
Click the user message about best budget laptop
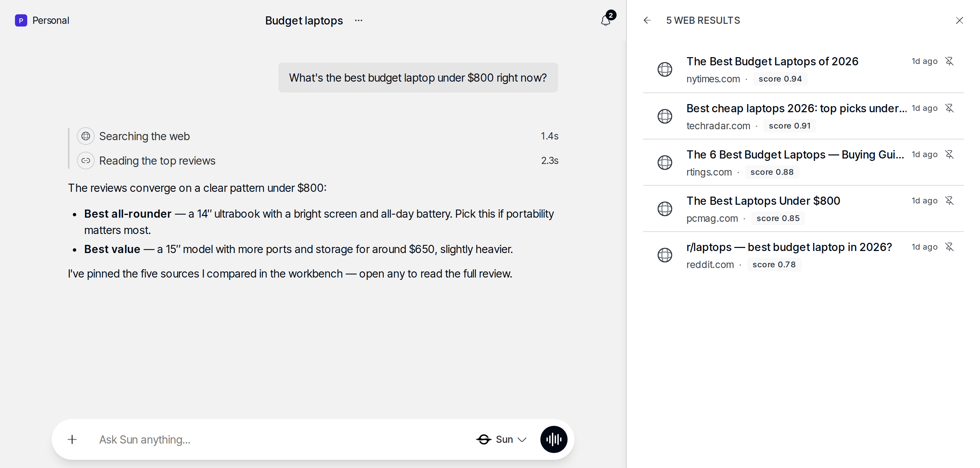[x=418, y=78]
